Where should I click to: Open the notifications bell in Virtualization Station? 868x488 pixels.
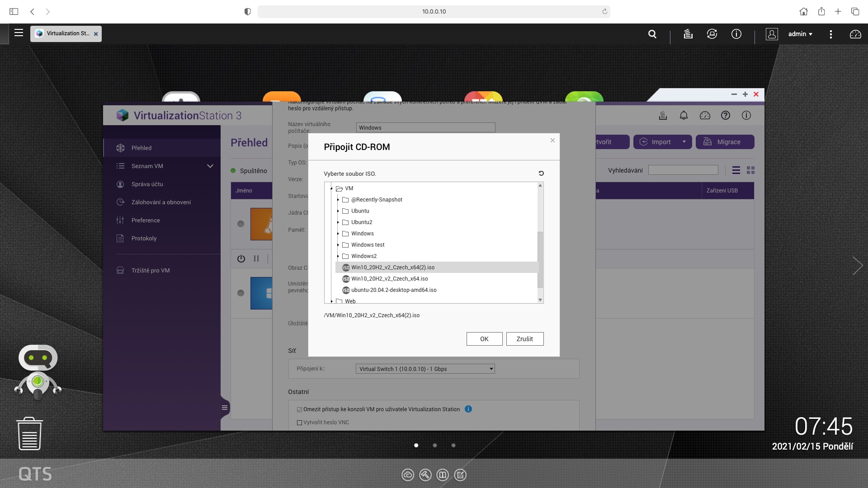click(684, 116)
